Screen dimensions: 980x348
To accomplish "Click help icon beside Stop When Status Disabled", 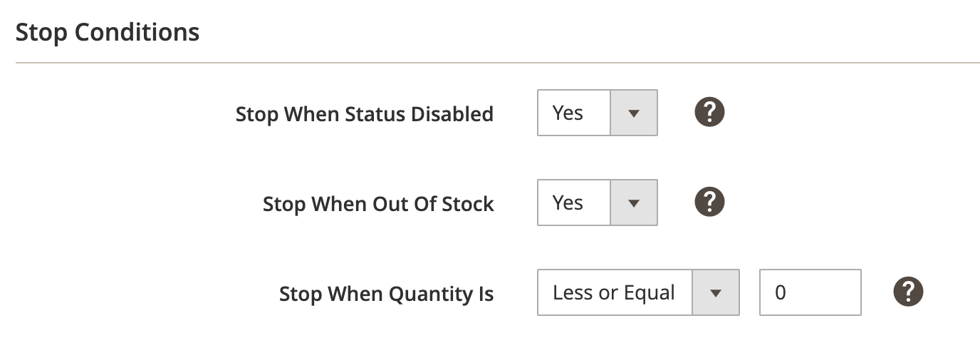I will coord(709,113).
